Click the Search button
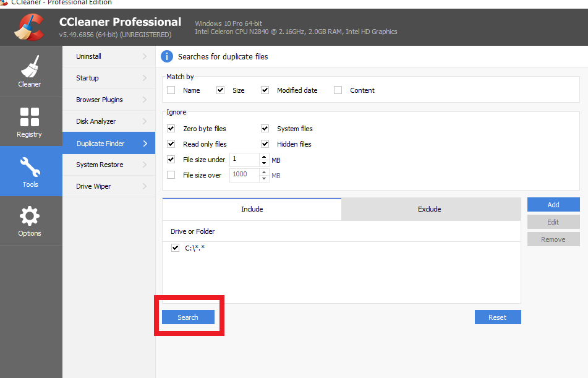The image size is (588, 378). coord(188,317)
